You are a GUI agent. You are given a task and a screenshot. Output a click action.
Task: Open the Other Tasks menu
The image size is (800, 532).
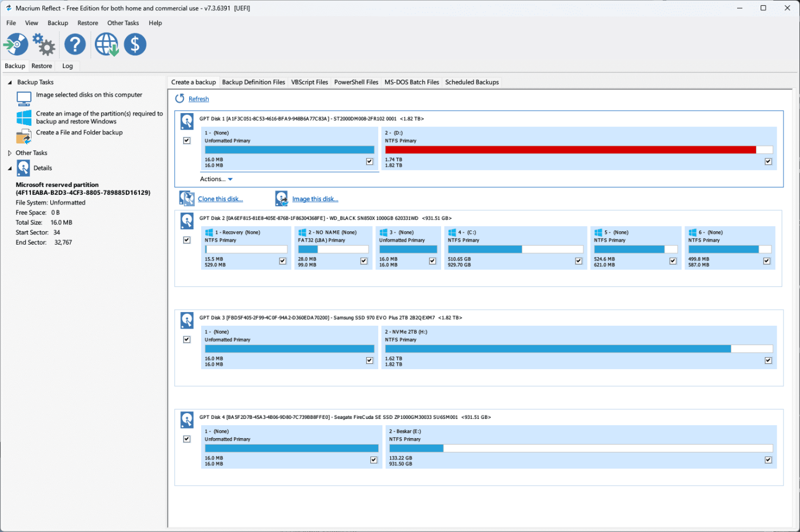pos(123,23)
